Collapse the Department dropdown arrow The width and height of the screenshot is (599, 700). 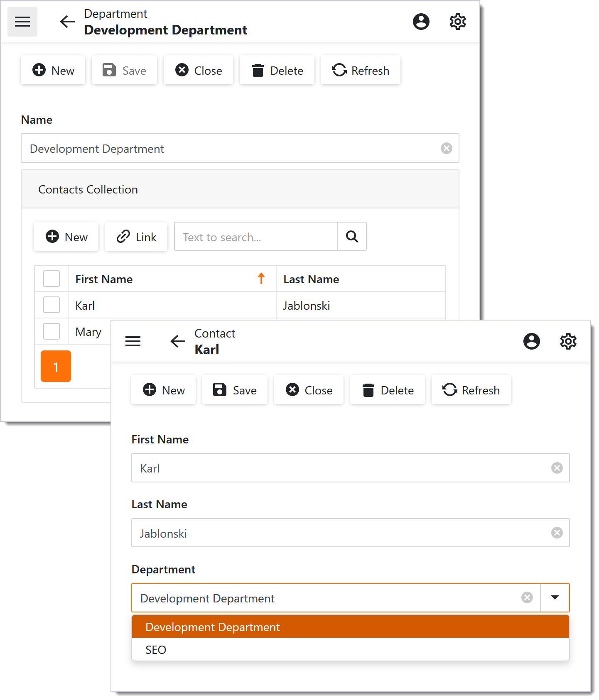(555, 597)
